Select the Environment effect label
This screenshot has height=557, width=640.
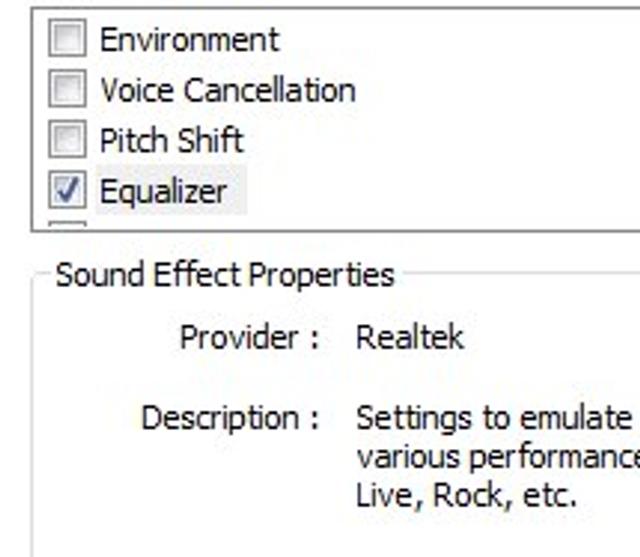189,40
